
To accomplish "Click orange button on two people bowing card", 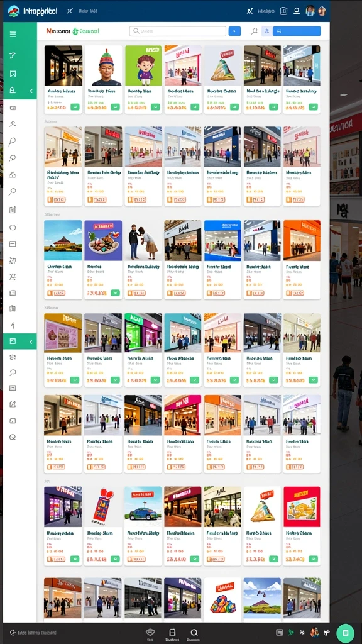I will (136, 293).
